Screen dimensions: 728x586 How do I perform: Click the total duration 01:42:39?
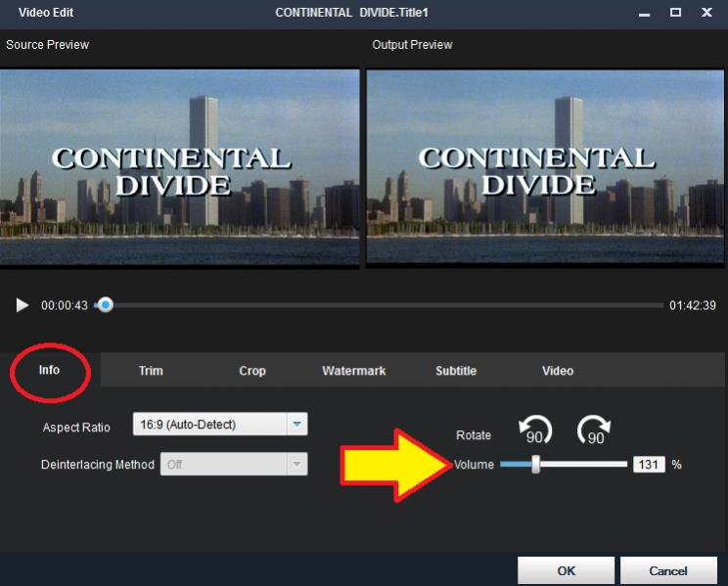pyautogui.click(x=692, y=305)
